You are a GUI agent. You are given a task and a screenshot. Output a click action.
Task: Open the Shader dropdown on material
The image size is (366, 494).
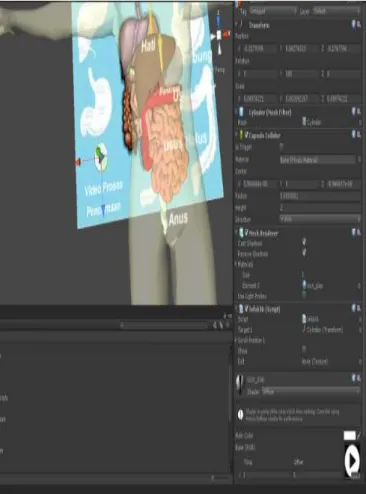[311, 391]
